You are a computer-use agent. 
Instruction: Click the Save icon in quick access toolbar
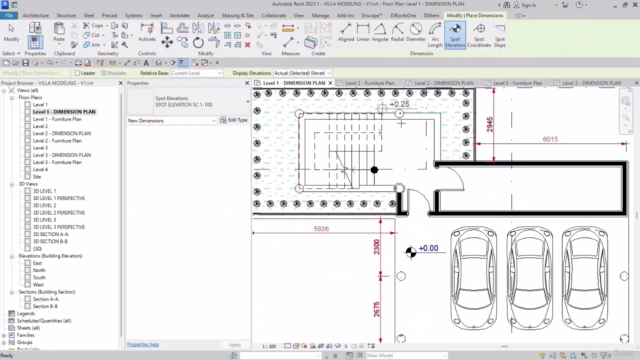pos(25,63)
